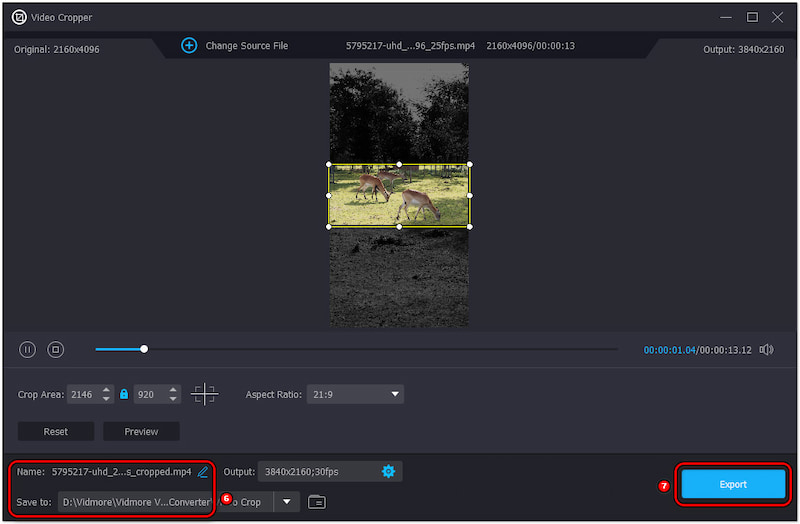This screenshot has width=800, height=524.
Task: Click the playback progress slider handle
Action: pos(144,349)
